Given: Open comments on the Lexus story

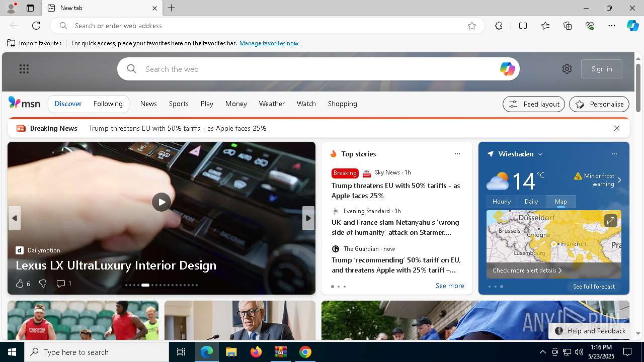Looking at the screenshot, I should point(64,284).
